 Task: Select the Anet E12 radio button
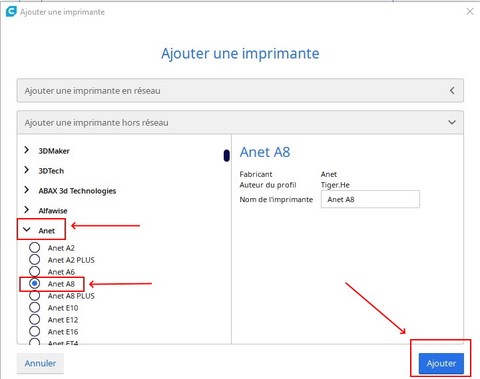click(34, 320)
